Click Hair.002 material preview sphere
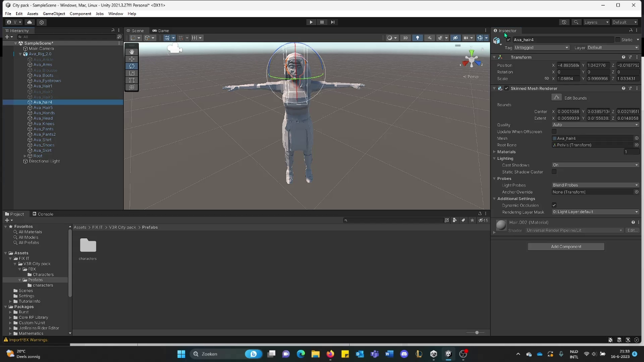Viewport: 644px width, 362px height. click(x=501, y=226)
